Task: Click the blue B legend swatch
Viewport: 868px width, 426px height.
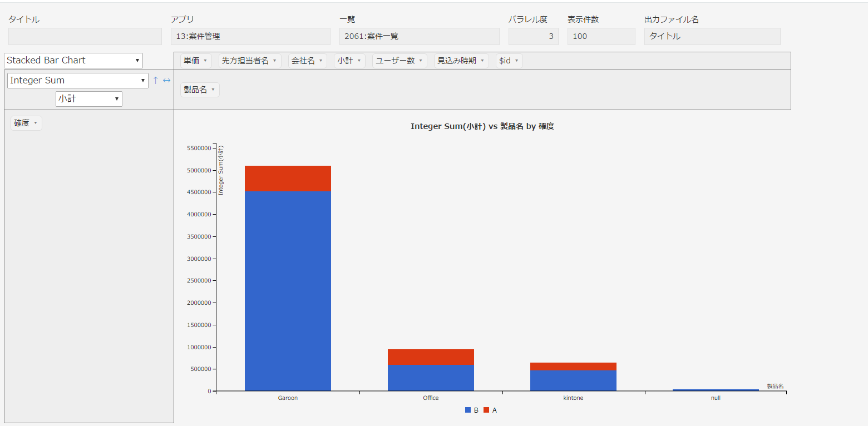Action: click(468, 410)
